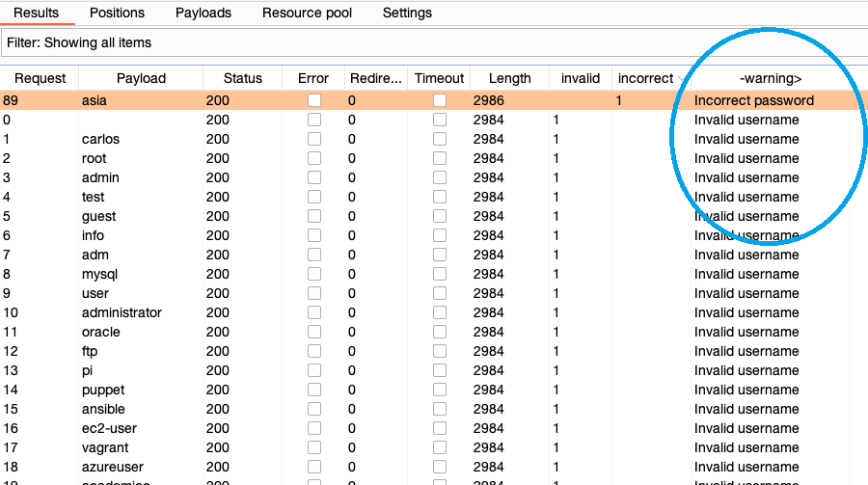Toggle Error checkbox in asia row
This screenshot has height=485, width=868.
click(x=313, y=100)
